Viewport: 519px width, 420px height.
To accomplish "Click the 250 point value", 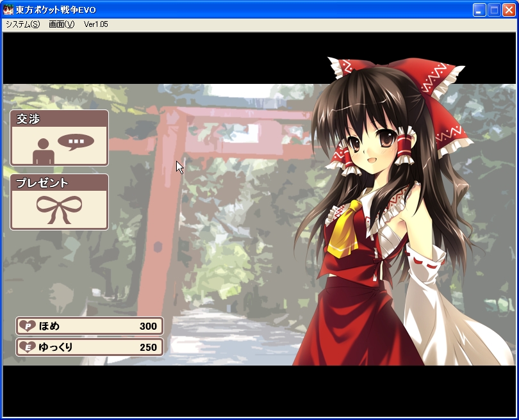I will click(148, 347).
